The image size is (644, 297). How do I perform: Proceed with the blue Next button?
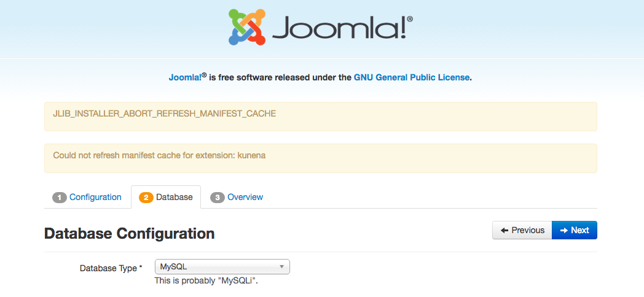(575, 230)
